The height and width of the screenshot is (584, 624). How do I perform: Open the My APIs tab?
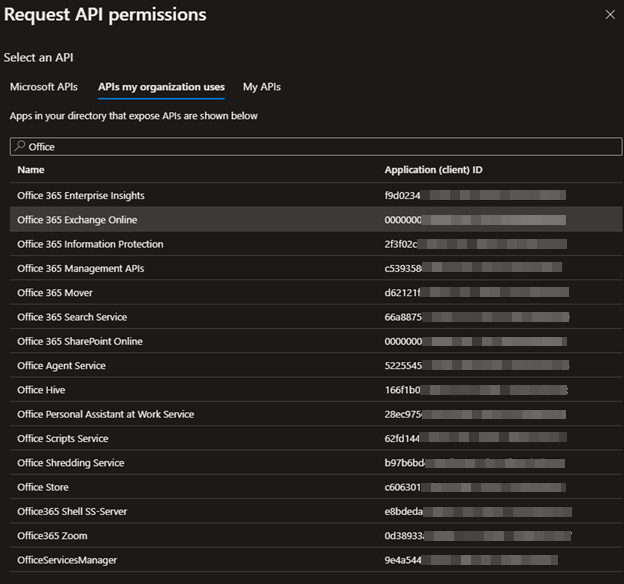coord(262,87)
